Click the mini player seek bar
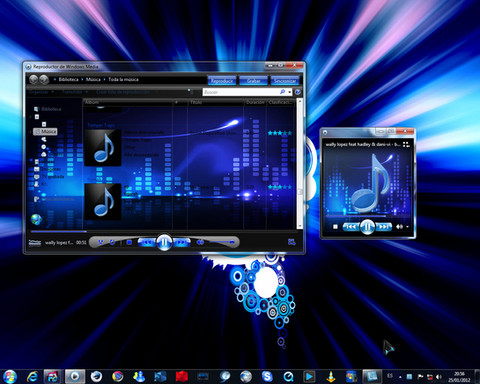 pos(368,216)
